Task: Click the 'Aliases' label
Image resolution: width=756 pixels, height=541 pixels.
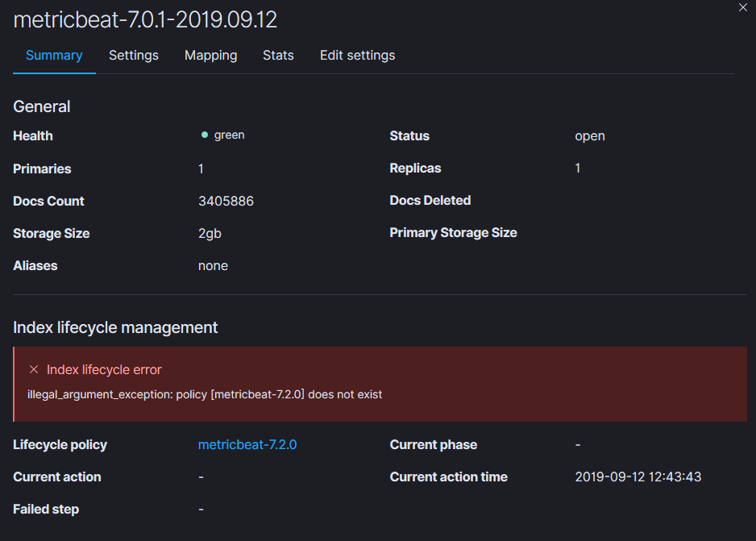Action: pos(35,266)
